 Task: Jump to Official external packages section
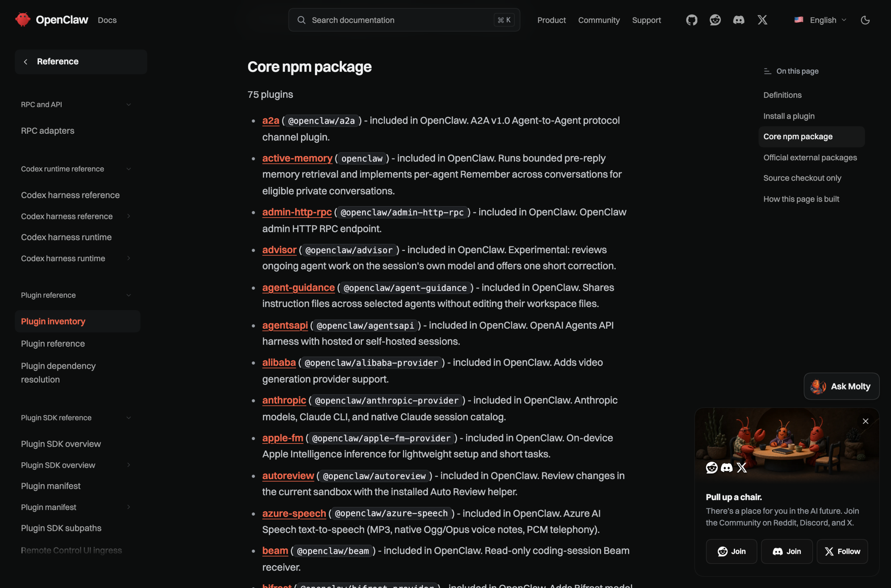tap(810, 157)
